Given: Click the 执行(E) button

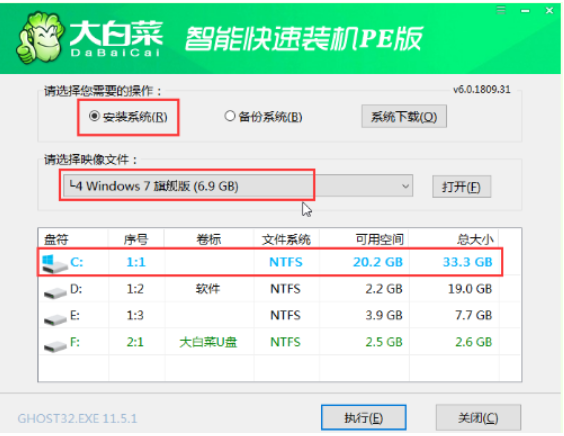Looking at the screenshot, I should (x=364, y=418).
